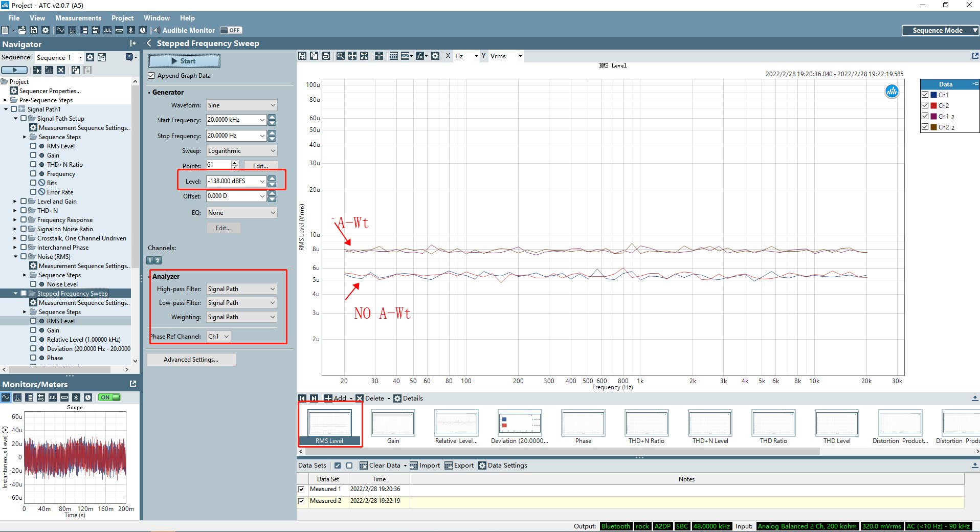Toggle Ch1 trace visibility in Data legend
This screenshot has height=532, width=980.
click(925, 95)
